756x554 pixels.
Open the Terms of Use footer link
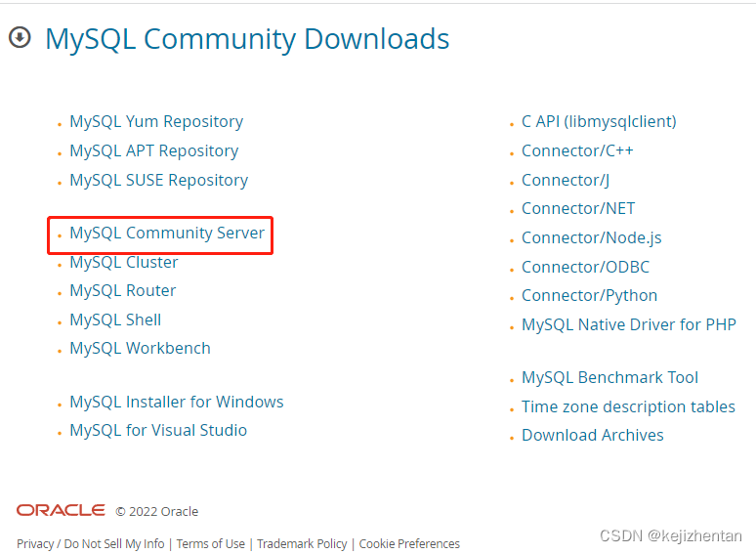(x=211, y=544)
